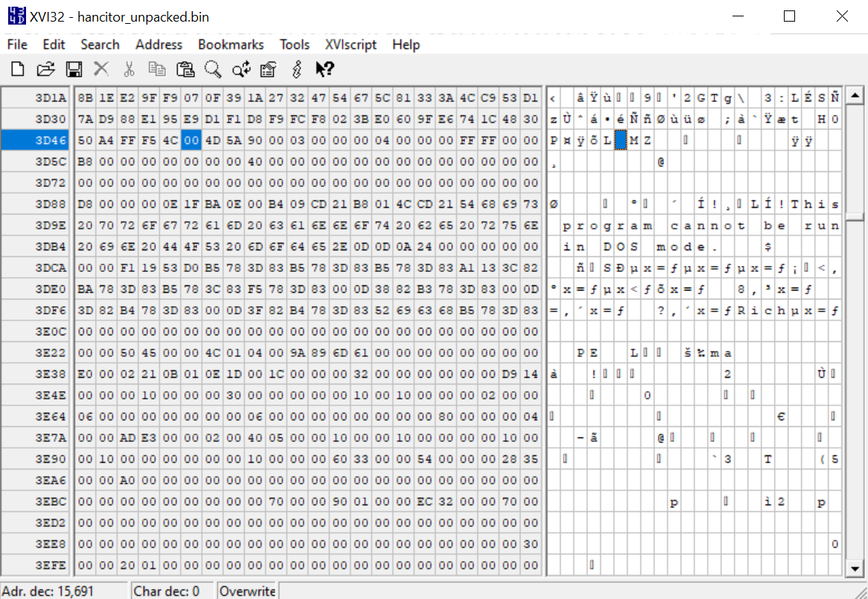Click the highlighted 3D46 address row
The image size is (868, 599).
37,140
